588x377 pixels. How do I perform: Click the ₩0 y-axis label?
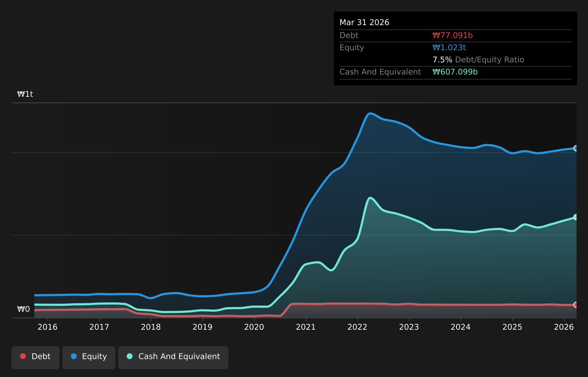click(x=24, y=309)
